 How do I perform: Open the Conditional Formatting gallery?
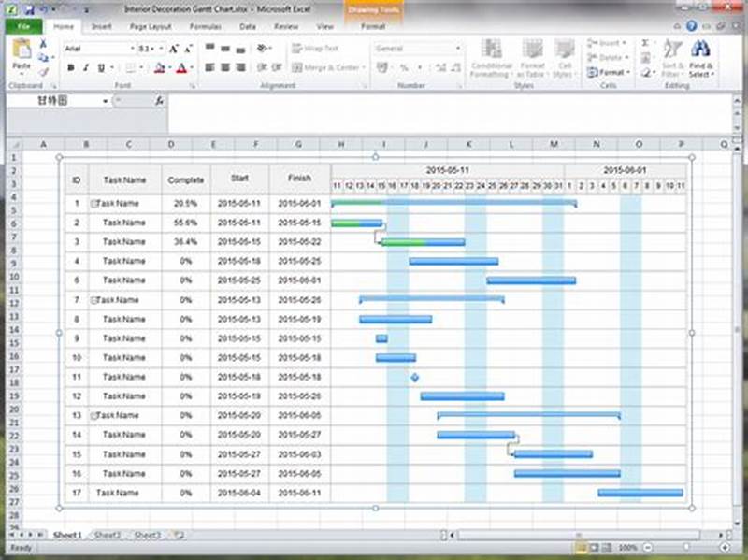(492, 58)
